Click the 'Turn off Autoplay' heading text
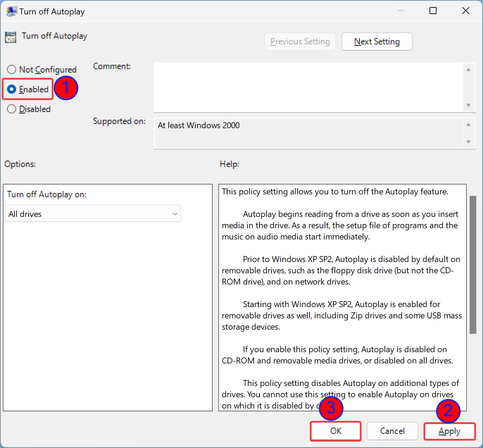Image resolution: width=483 pixels, height=448 pixels. pyautogui.click(x=54, y=36)
